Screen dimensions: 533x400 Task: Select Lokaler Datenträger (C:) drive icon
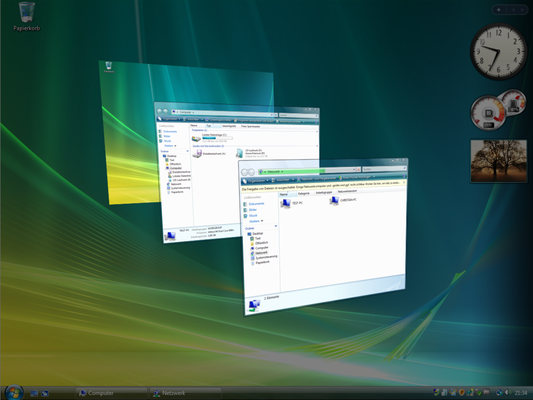[196, 138]
